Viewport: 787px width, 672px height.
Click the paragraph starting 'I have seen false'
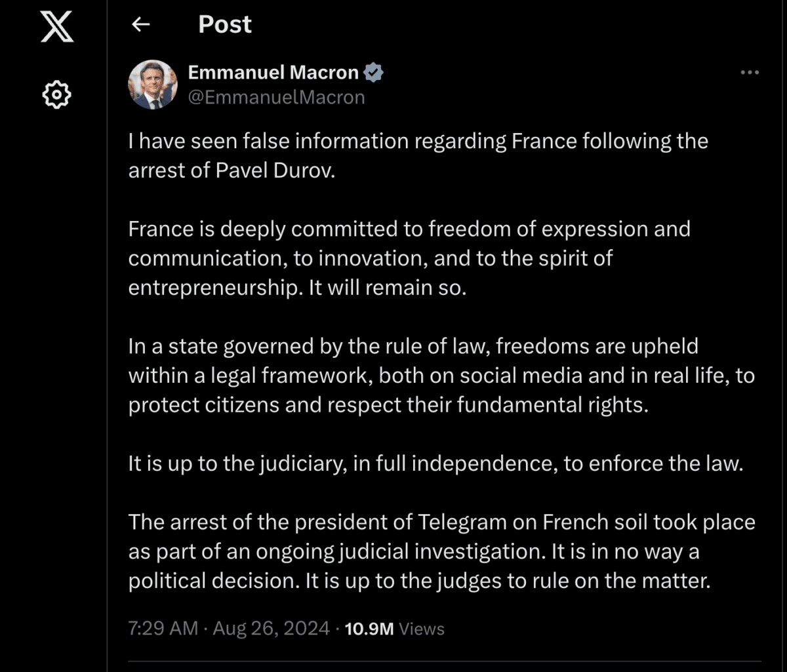[x=418, y=155]
